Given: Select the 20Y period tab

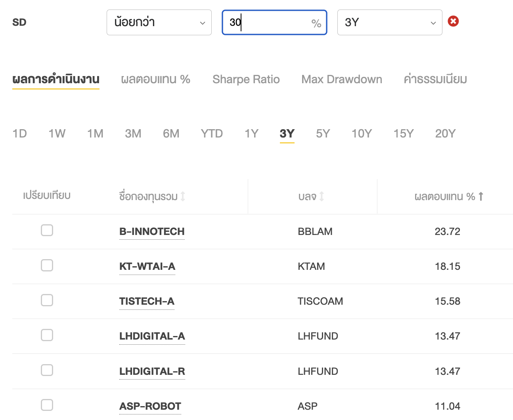Looking at the screenshot, I should (x=446, y=134).
